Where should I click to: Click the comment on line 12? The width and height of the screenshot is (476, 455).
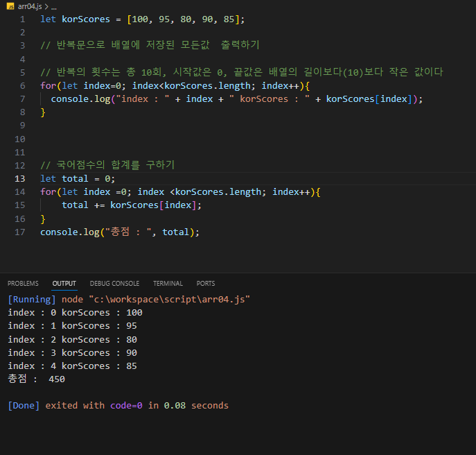tap(107, 165)
